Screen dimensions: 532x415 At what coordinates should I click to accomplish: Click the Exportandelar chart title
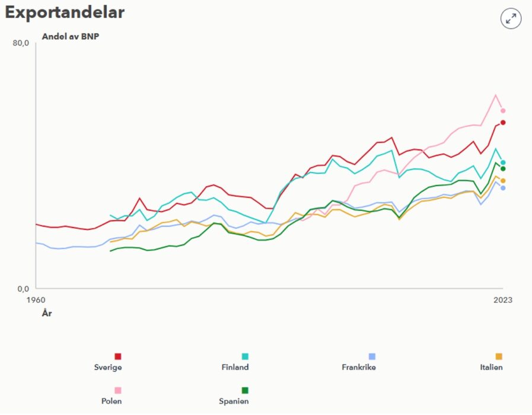click(65, 12)
